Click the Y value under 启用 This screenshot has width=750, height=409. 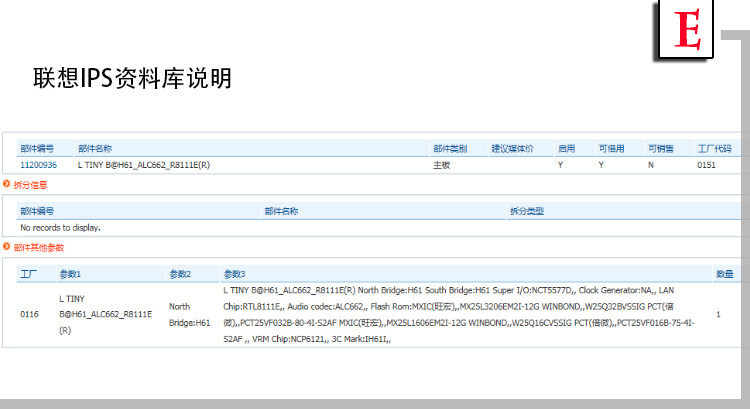click(560, 165)
